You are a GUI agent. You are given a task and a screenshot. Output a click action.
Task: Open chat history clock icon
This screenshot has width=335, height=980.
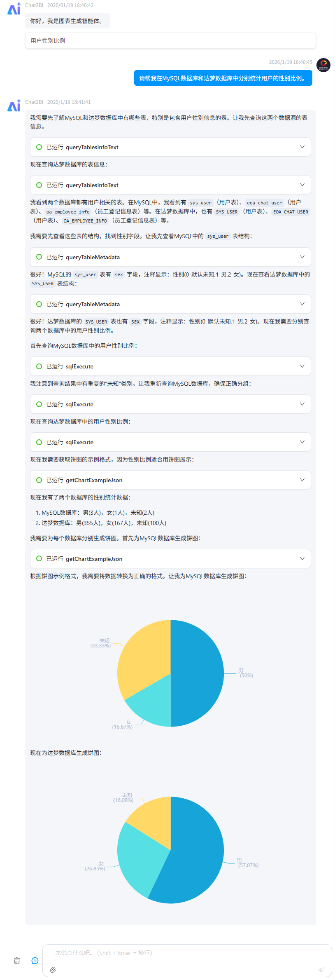click(x=35, y=961)
